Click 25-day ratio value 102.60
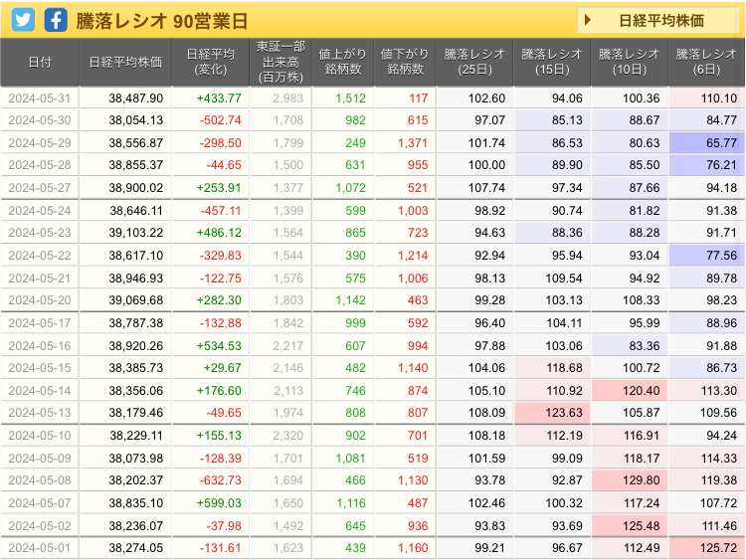The image size is (746, 560). (486, 98)
